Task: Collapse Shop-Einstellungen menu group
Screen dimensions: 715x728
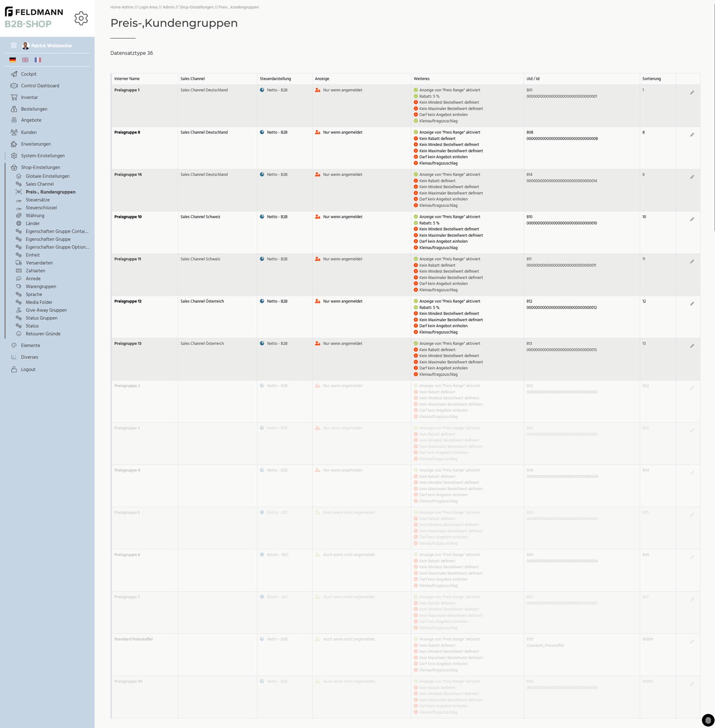Action: click(40, 167)
